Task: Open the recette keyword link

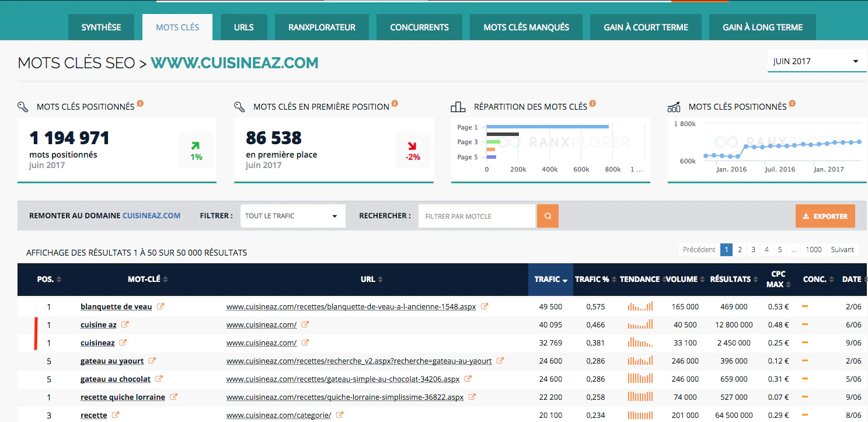Action: click(x=94, y=416)
